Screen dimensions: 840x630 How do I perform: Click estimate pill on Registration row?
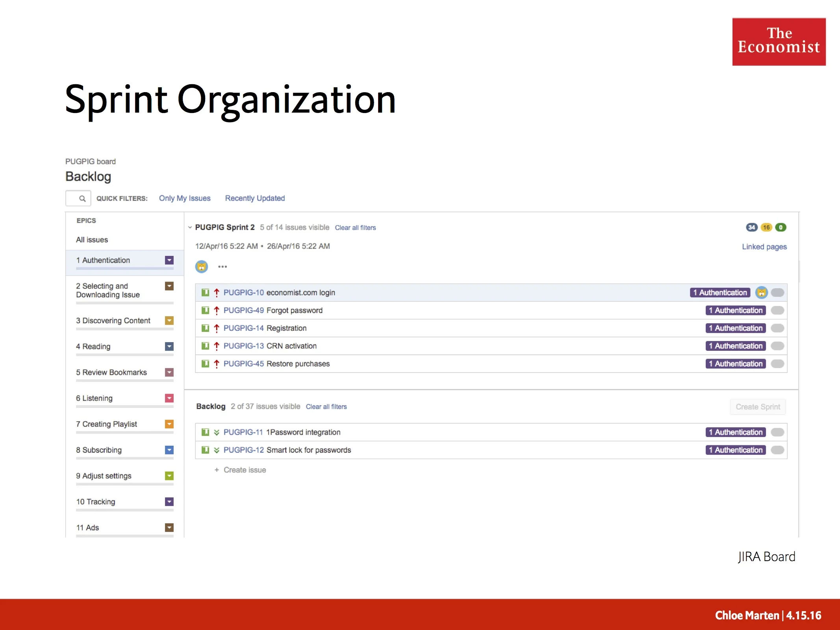(777, 328)
